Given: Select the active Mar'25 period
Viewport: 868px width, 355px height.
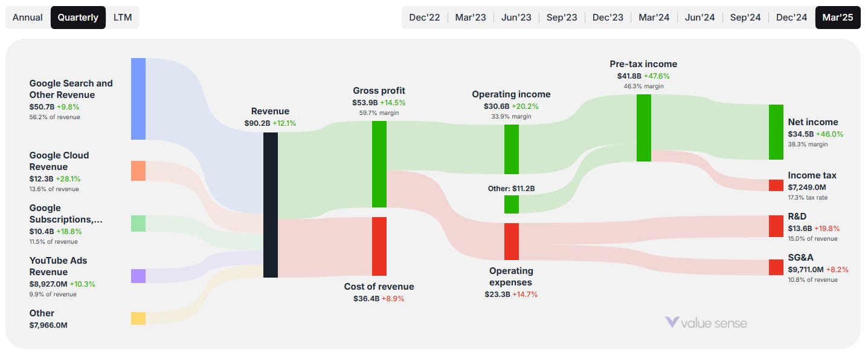Looking at the screenshot, I should tap(838, 18).
